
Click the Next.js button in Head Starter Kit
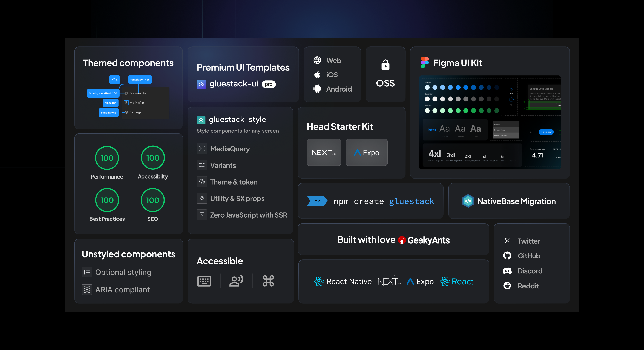point(324,152)
